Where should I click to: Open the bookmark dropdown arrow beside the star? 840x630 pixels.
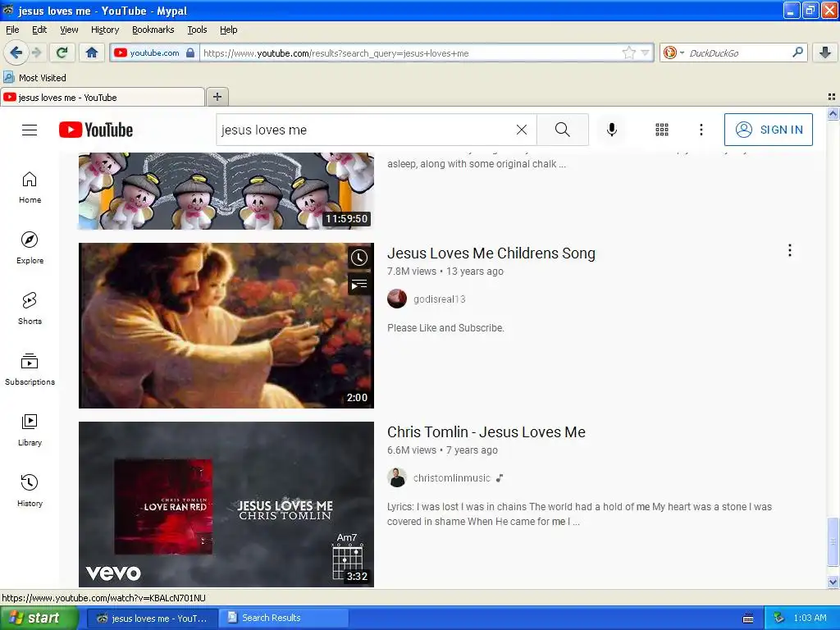pos(645,52)
